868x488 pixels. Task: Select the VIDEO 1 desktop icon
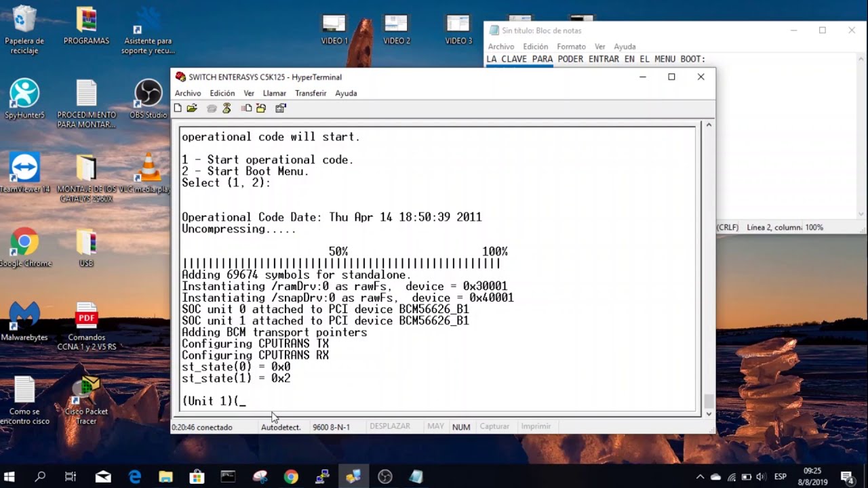(334, 29)
